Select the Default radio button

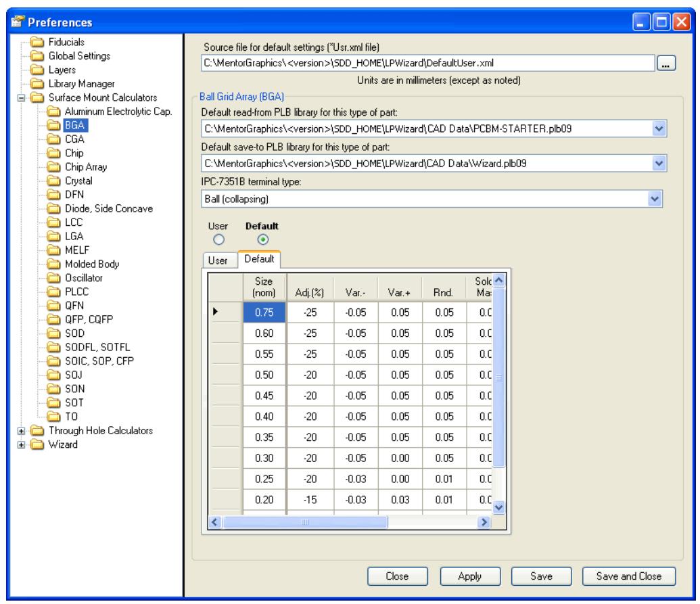[x=263, y=239]
